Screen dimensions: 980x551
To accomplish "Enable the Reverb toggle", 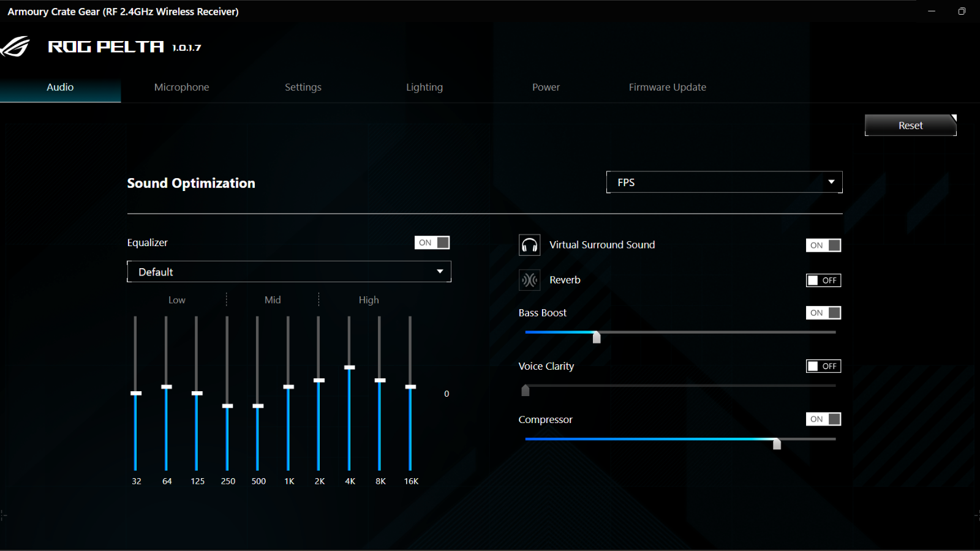I will pyautogui.click(x=823, y=280).
